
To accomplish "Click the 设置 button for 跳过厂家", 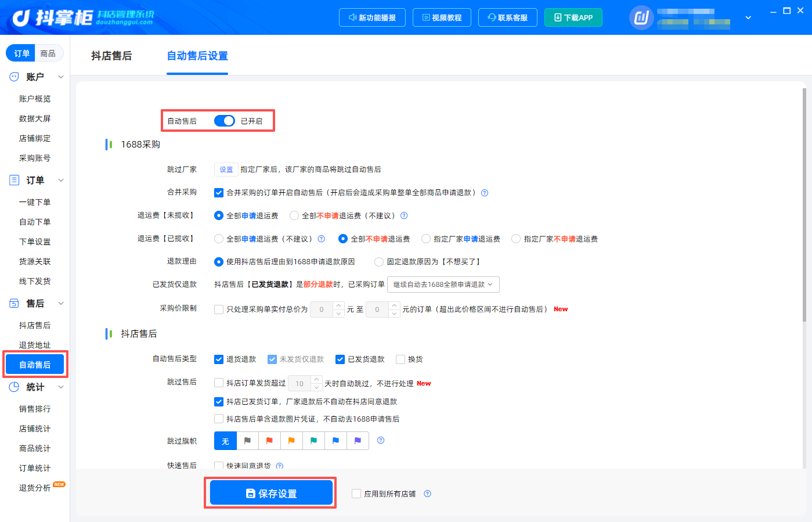I will pos(226,170).
